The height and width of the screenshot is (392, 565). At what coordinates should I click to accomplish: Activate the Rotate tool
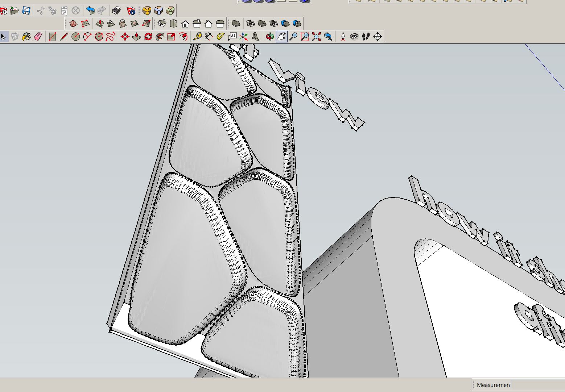point(148,37)
